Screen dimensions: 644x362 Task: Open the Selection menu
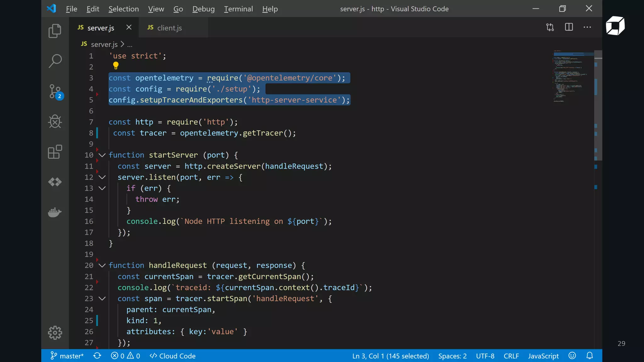[124, 9]
